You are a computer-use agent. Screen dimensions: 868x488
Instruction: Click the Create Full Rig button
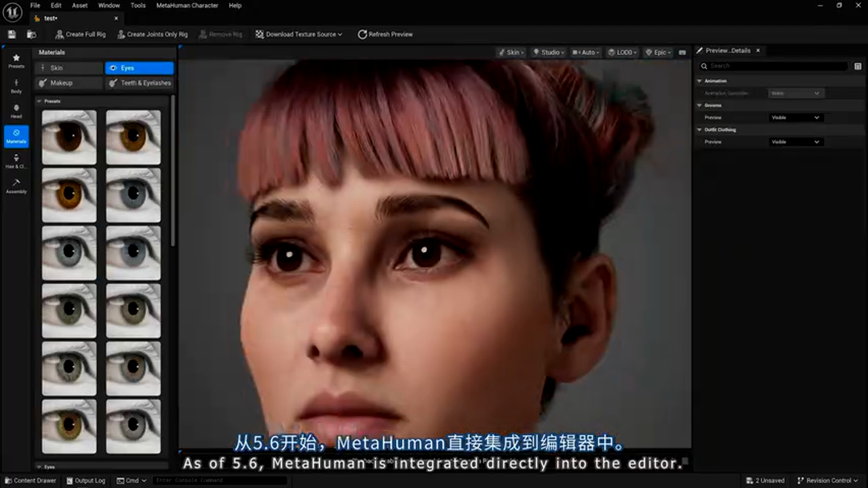pyautogui.click(x=81, y=34)
